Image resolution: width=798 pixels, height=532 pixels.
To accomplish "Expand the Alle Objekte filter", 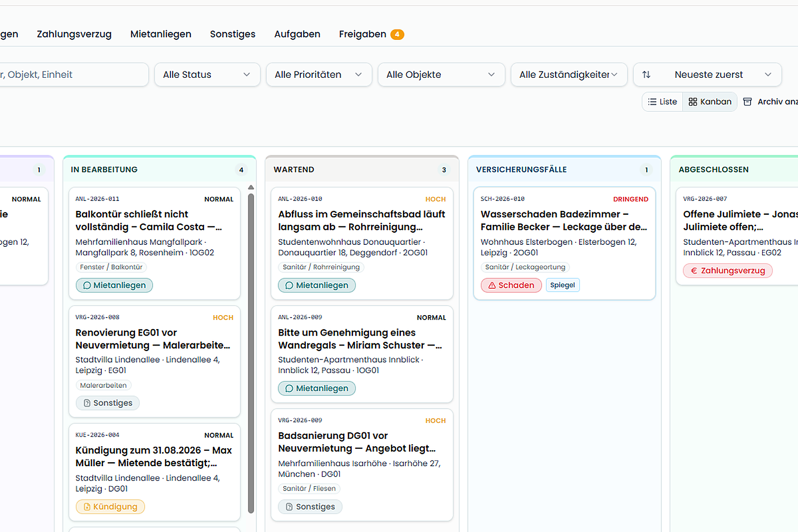I will click(441, 74).
